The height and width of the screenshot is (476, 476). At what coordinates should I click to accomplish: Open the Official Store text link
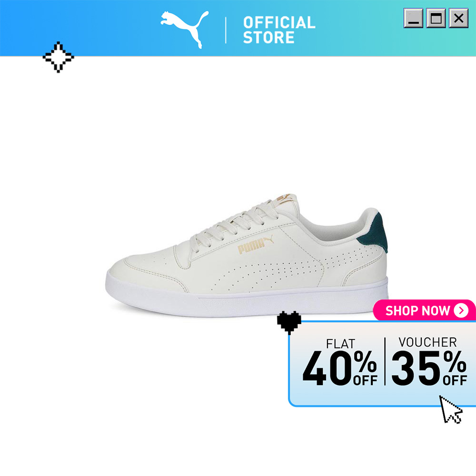[279, 30]
